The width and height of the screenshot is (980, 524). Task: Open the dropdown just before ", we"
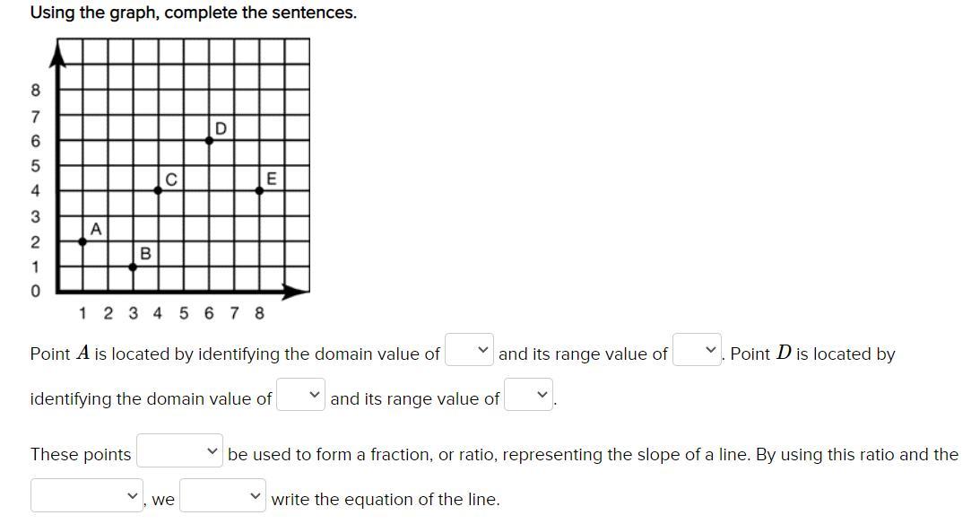click(86, 495)
